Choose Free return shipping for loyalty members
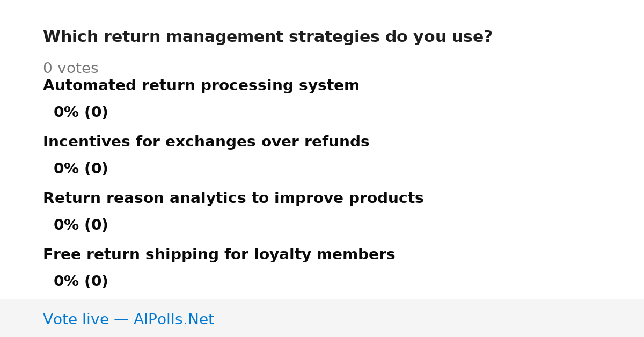Image resolution: width=644 pixels, height=337 pixels. (219, 255)
